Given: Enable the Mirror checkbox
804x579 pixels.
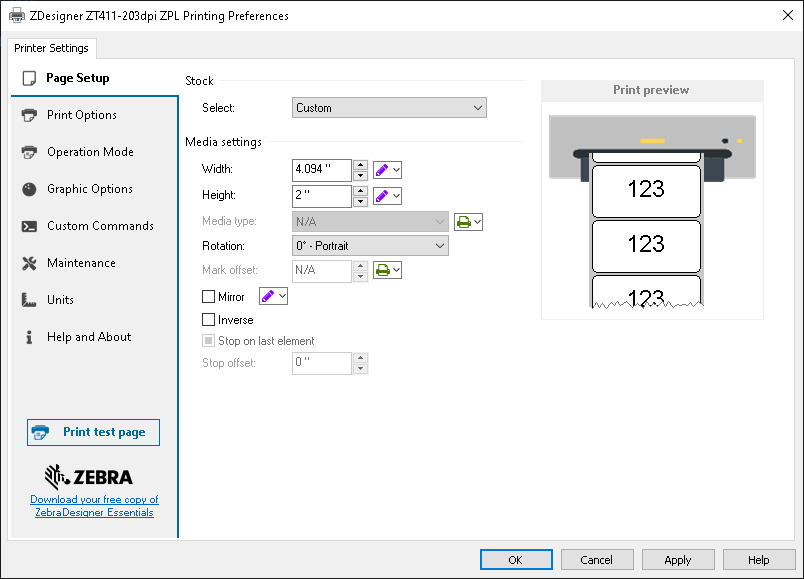Looking at the screenshot, I should coord(208,296).
